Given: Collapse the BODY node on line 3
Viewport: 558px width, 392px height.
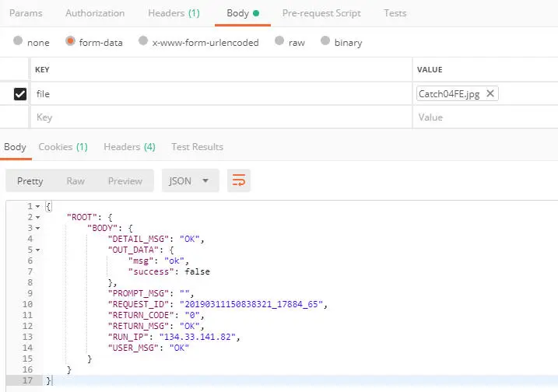Looking at the screenshot, I should 37,229.
